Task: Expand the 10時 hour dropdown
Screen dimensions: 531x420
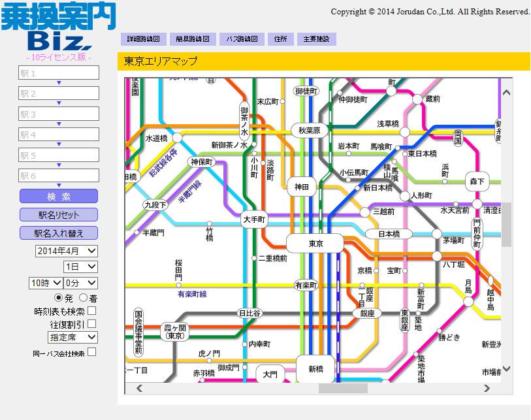Action: (46, 283)
